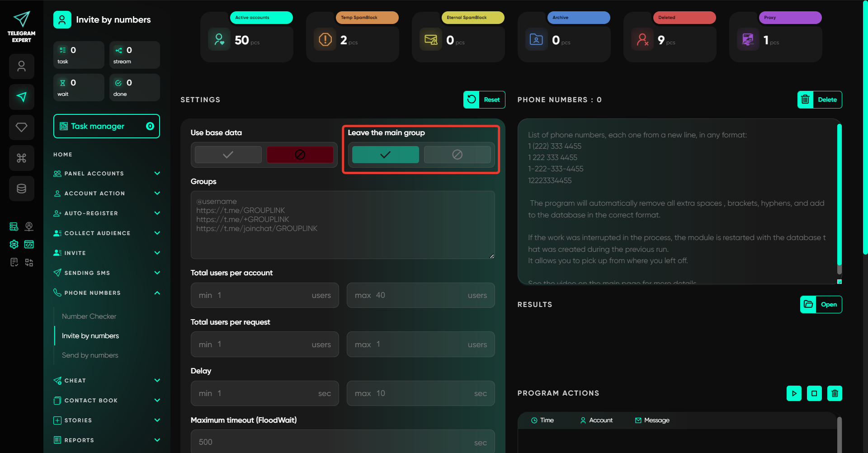The height and width of the screenshot is (453, 868).
Task: Open the database icon in left rail
Action: click(x=21, y=189)
